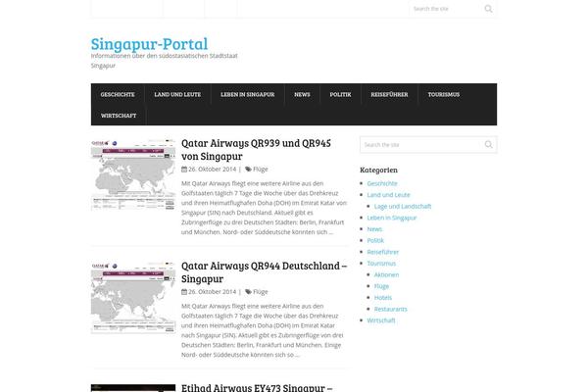The width and height of the screenshot is (588, 392).
Task: Open Restaurants subcategory in sidebar
Action: (391, 309)
